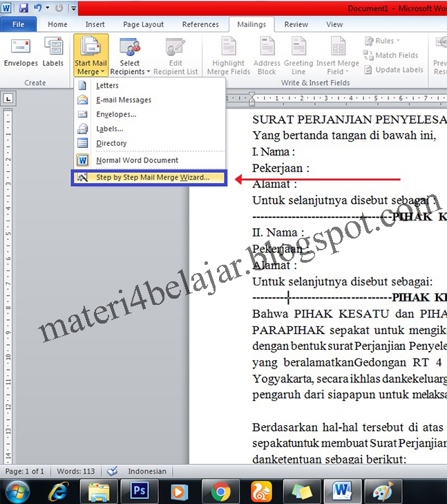Viewport: 447px width, 504px height.
Task: Click the Update Labels button
Action: [394, 70]
